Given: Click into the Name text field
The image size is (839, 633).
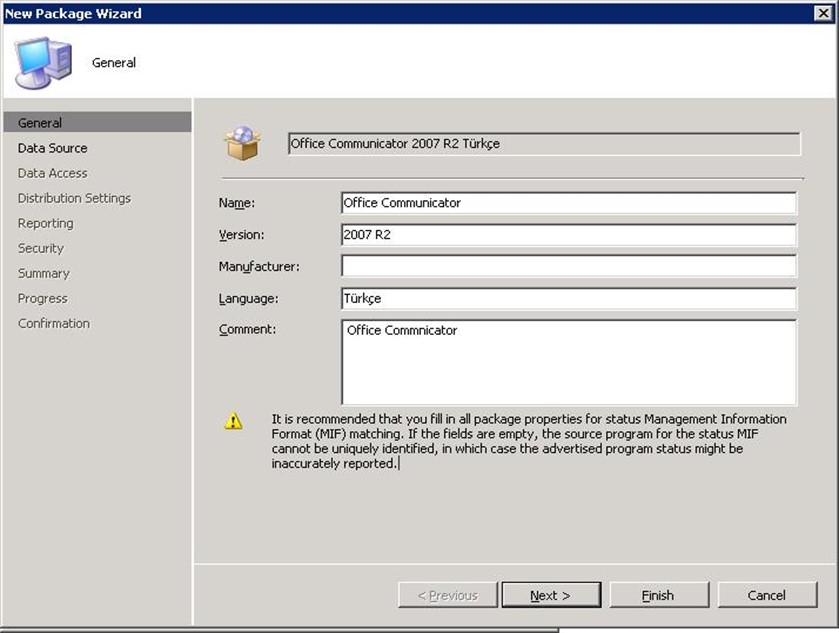Looking at the screenshot, I should tap(568, 203).
